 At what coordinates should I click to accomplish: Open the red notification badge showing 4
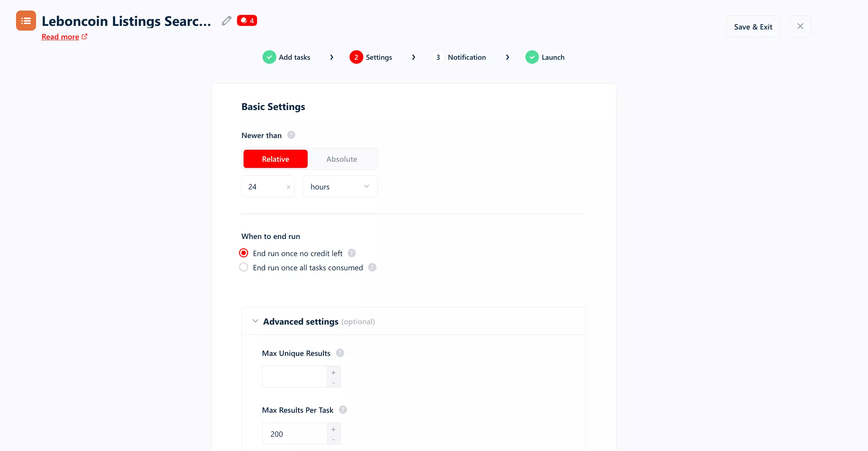pyautogui.click(x=247, y=20)
